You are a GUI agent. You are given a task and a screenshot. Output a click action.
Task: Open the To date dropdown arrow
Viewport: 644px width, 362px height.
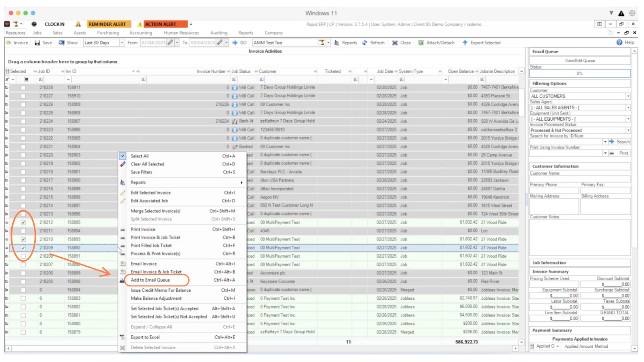pyautogui.click(x=226, y=43)
